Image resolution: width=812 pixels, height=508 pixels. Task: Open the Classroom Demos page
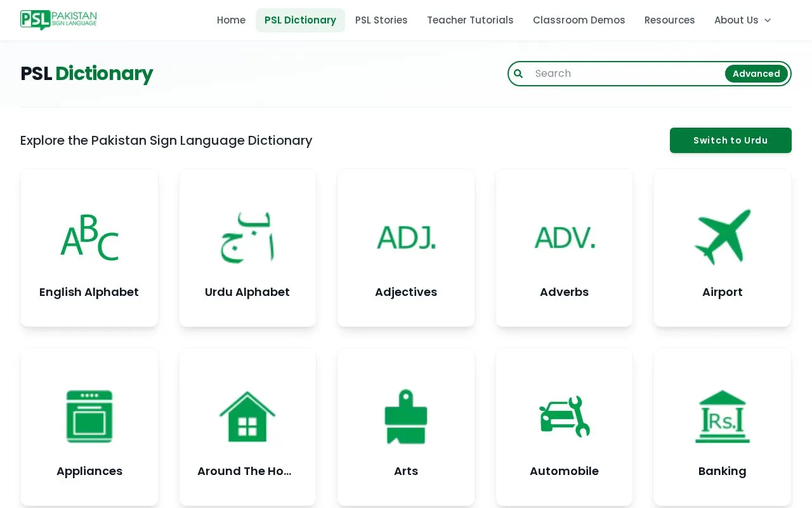(579, 20)
